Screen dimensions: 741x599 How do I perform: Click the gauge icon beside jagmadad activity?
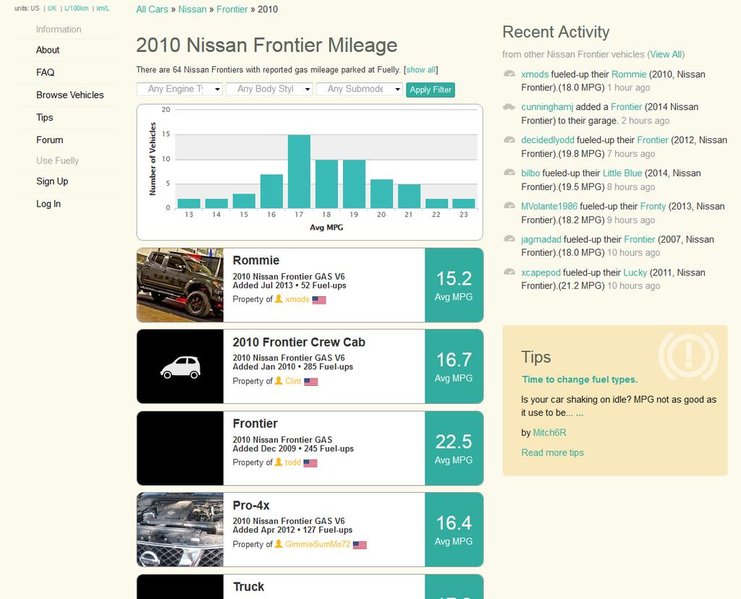click(509, 239)
